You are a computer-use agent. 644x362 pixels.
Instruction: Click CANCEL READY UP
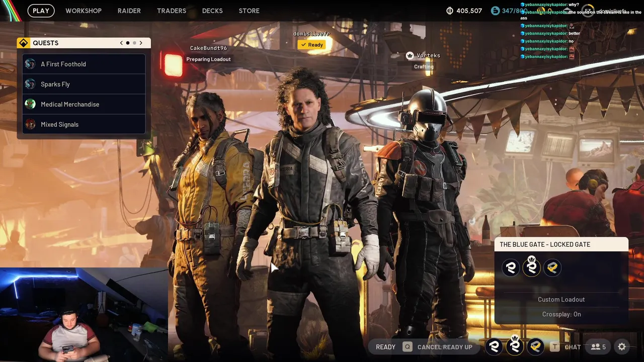pyautogui.click(x=445, y=347)
